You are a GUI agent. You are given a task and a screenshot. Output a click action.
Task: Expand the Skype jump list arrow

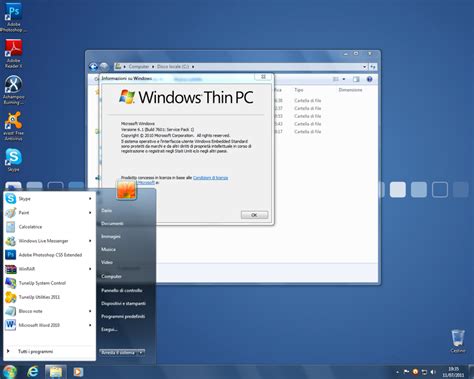coord(90,199)
